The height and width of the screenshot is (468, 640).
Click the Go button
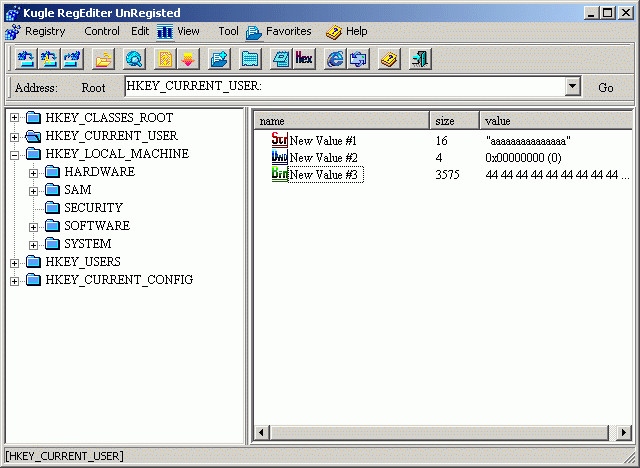(x=606, y=88)
